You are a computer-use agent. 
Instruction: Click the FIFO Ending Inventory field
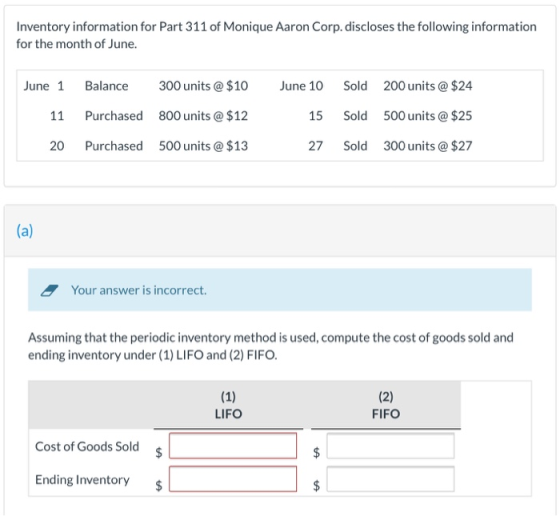(x=390, y=479)
